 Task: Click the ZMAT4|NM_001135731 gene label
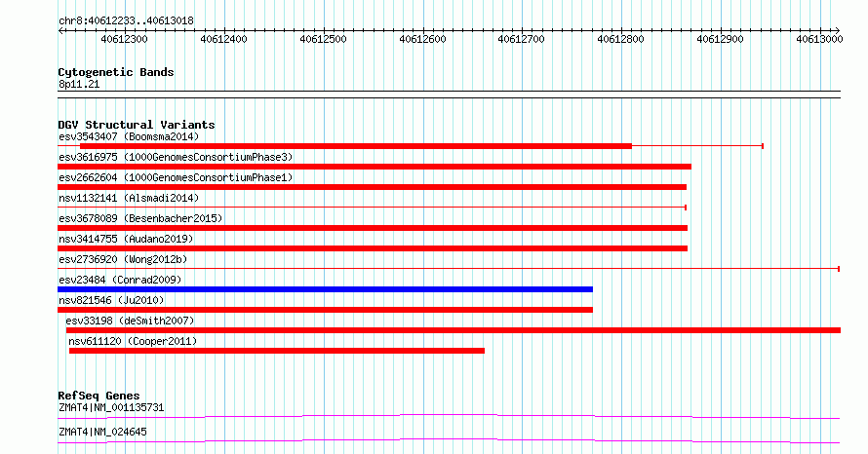(x=111, y=407)
